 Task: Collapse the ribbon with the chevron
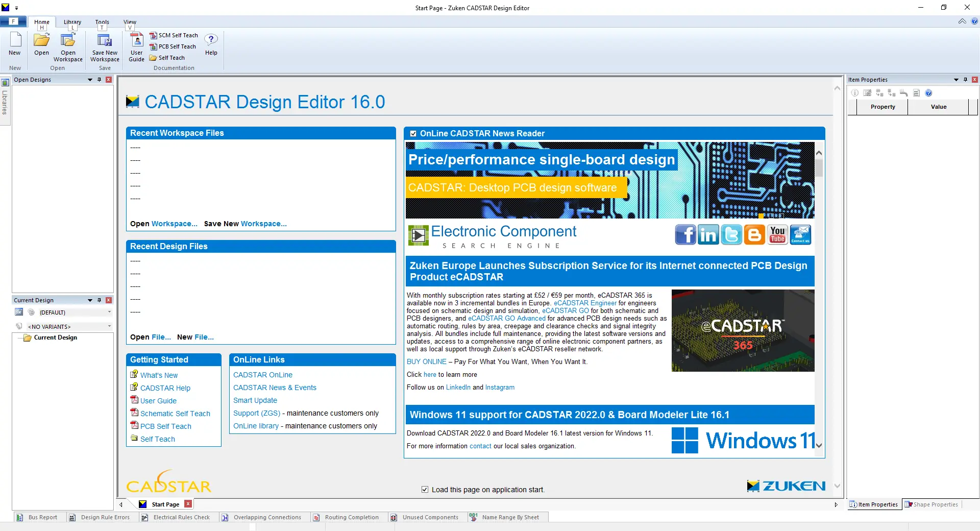click(x=962, y=21)
